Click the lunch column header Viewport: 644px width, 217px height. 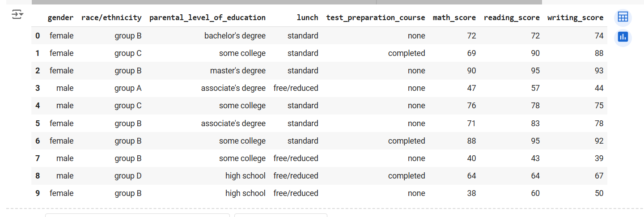308,18
